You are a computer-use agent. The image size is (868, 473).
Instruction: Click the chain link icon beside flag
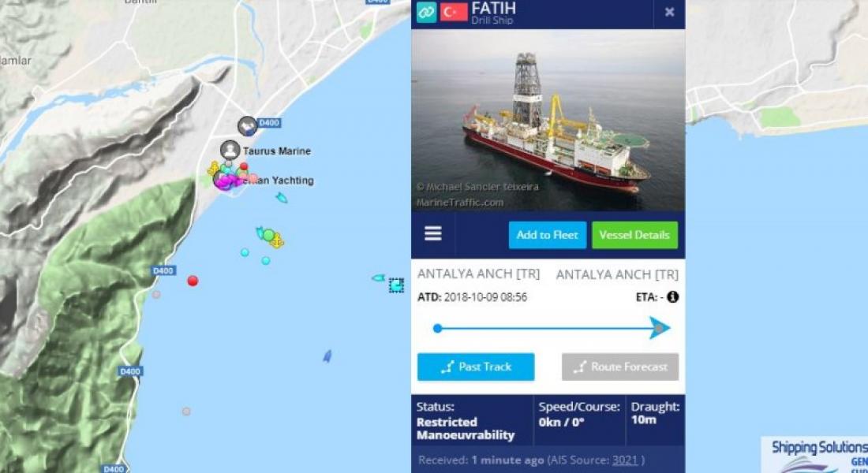[x=426, y=12]
